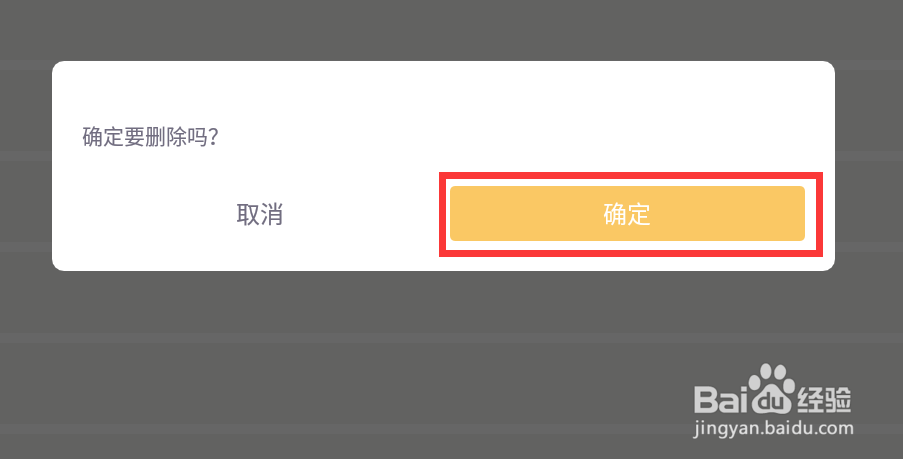Click the 经验 characters in the watermark
The height and width of the screenshot is (459, 903).
(x=824, y=399)
